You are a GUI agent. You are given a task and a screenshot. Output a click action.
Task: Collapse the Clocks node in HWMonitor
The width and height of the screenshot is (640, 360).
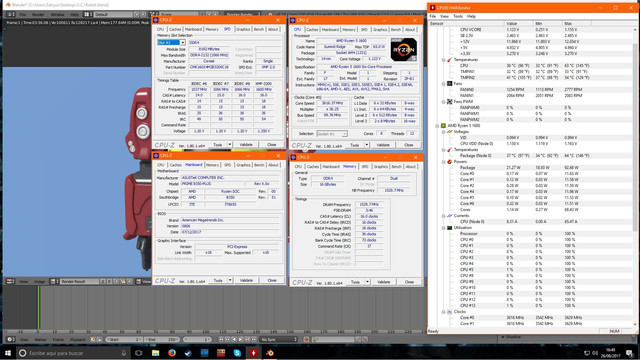point(443,312)
